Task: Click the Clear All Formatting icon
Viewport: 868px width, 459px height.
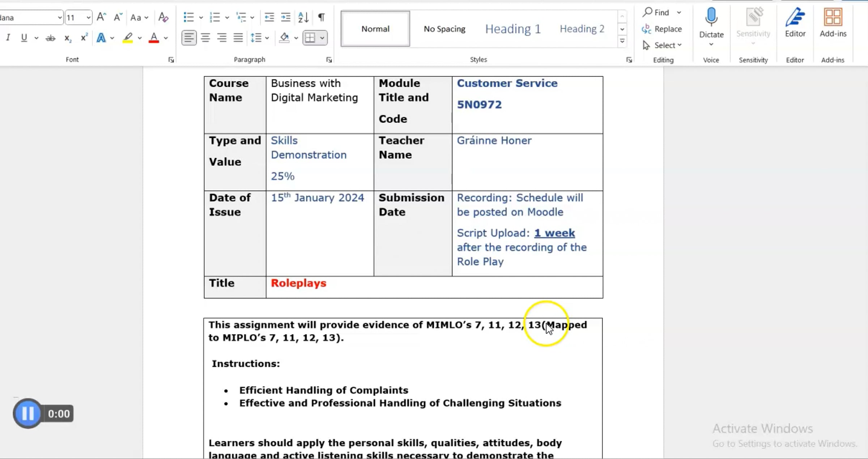Action: pyautogui.click(x=163, y=17)
